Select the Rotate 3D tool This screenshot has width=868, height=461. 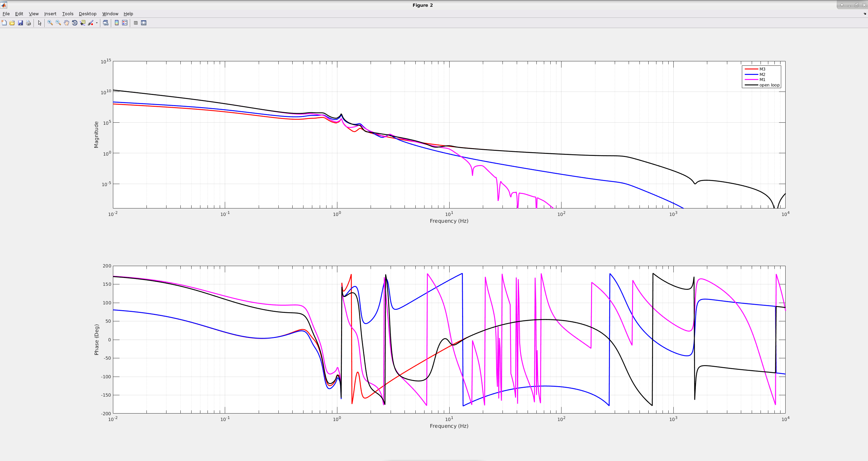(x=75, y=23)
